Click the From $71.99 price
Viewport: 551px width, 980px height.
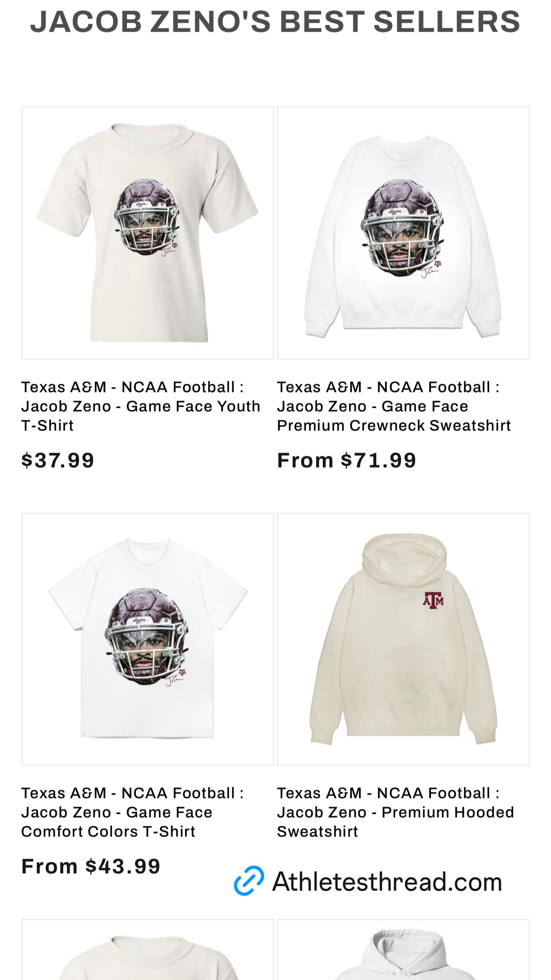point(346,460)
